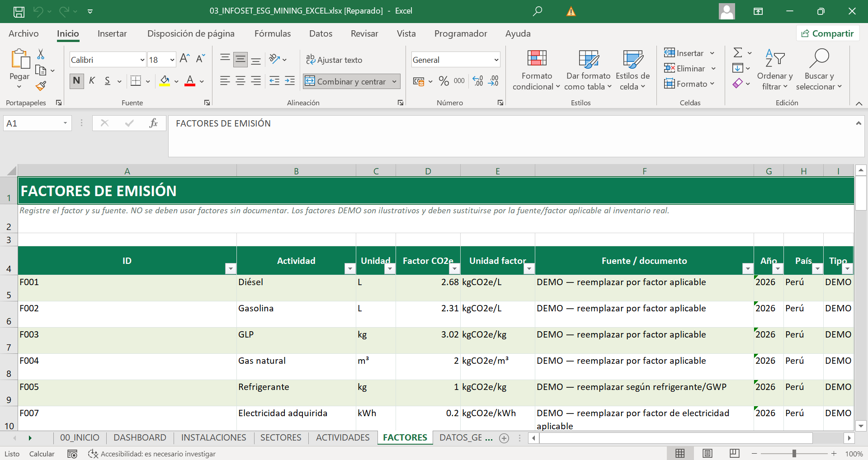Switch to DASHBOARD sheet tab
Image resolution: width=868 pixels, height=460 pixels.
(x=140, y=437)
